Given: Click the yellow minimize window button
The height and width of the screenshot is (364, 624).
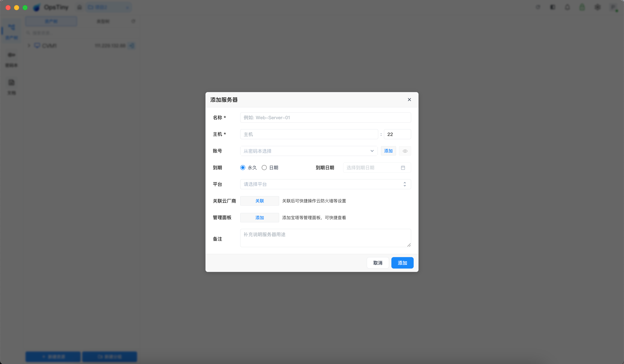Looking at the screenshot, I should pyautogui.click(x=17, y=7).
